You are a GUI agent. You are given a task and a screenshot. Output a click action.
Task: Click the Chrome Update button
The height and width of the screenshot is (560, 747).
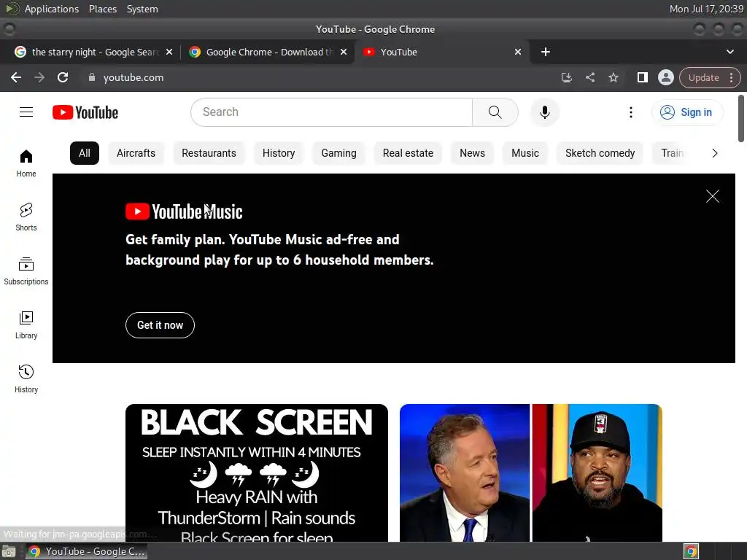[x=704, y=77]
